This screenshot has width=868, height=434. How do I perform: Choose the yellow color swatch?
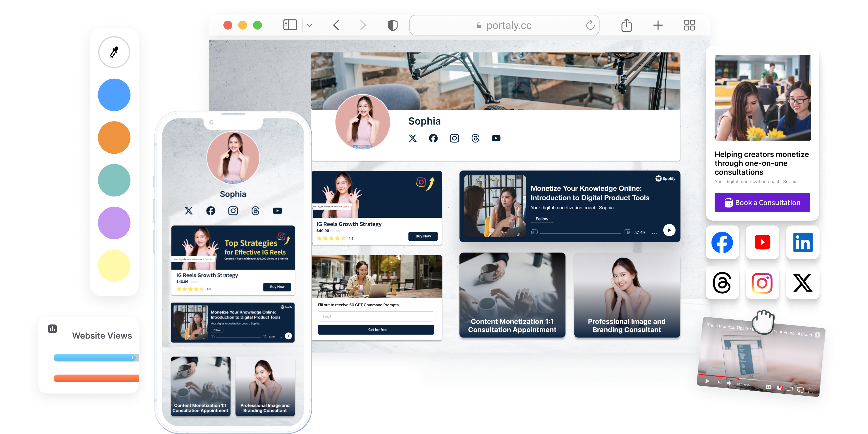click(x=114, y=266)
